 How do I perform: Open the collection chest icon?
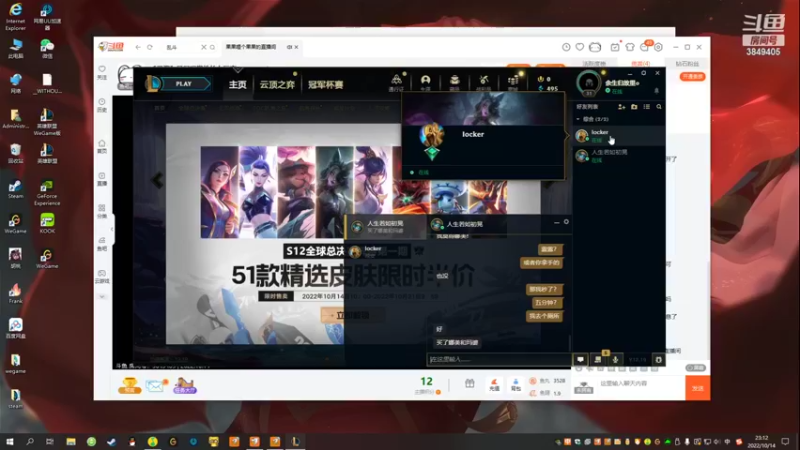pyautogui.click(x=454, y=82)
